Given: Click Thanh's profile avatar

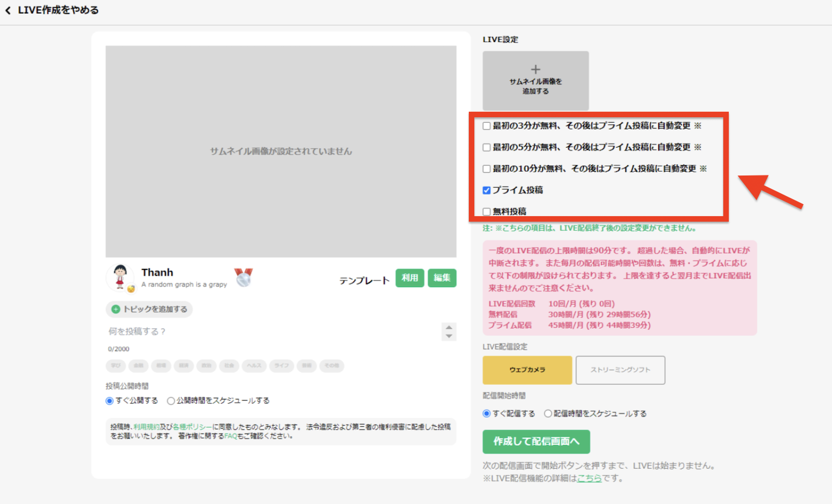Looking at the screenshot, I should click(120, 278).
